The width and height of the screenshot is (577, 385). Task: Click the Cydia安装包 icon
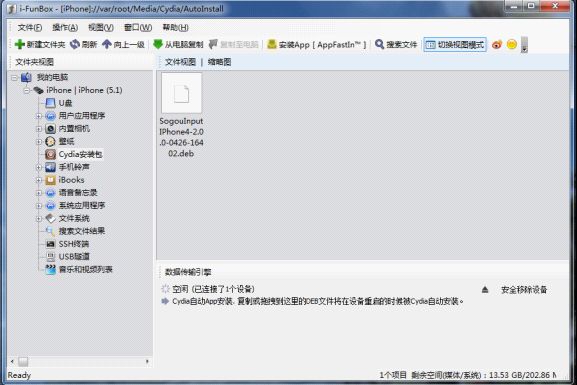tap(50, 154)
